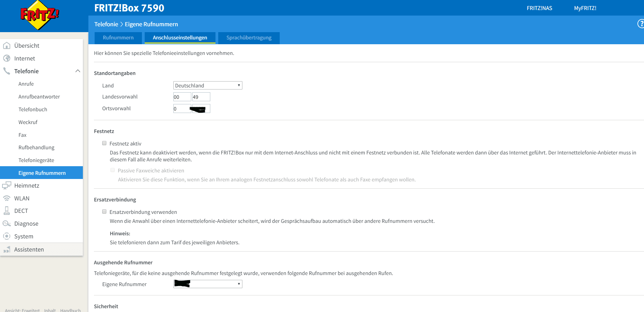Open Fax in the sidebar
The width and height of the screenshot is (644, 312).
click(x=22, y=135)
